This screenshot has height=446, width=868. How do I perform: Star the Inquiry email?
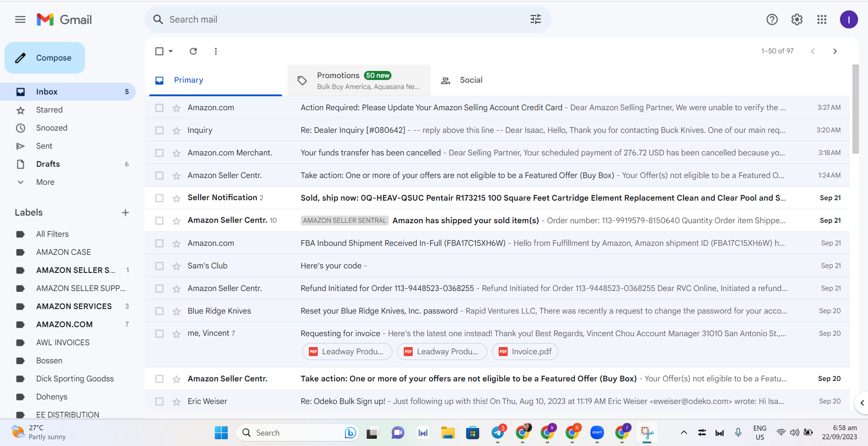click(x=176, y=130)
